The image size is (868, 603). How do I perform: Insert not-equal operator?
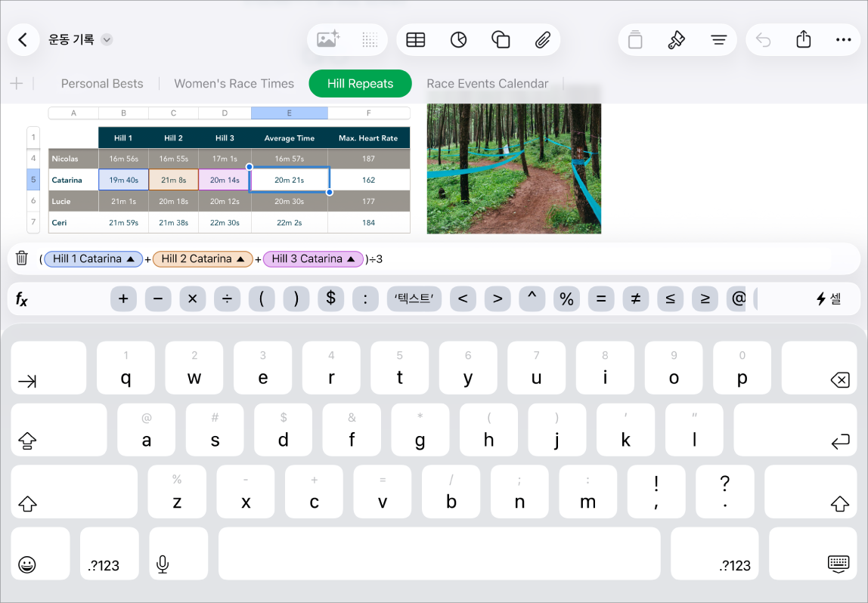[x=635, y=298]
